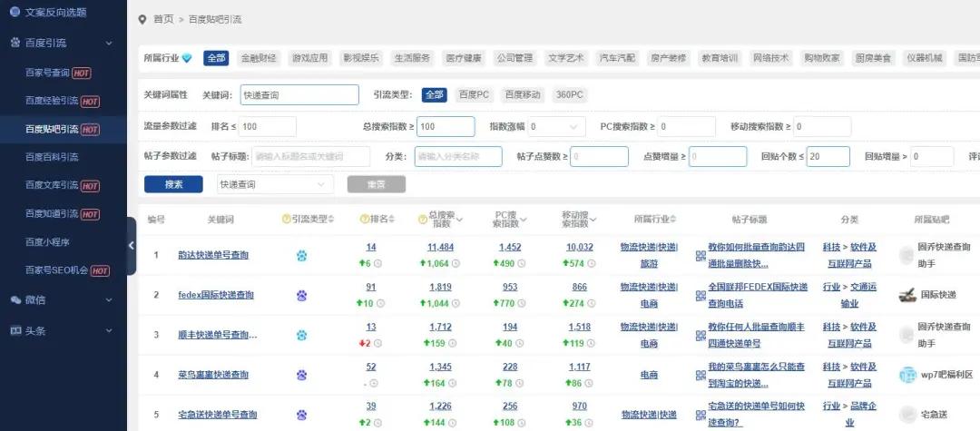Open the 快递查询 dropdown next to search button
The image size is (980, 431).
coord(274,184)
